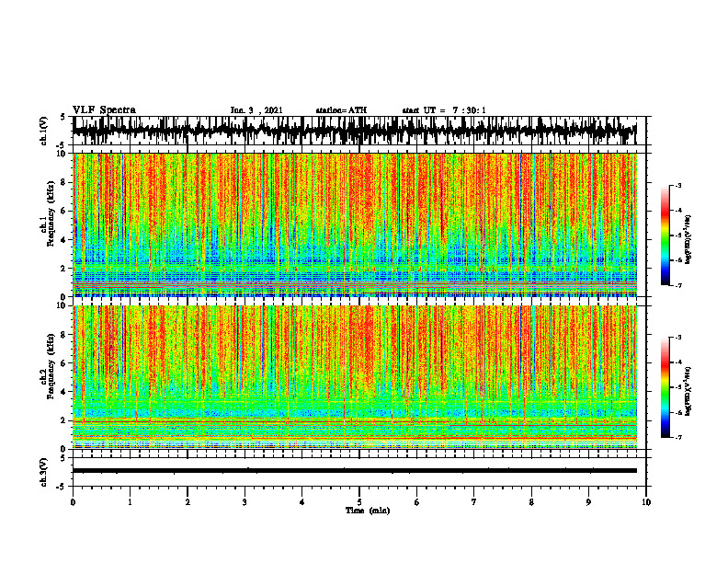Click the "-6" tick on ch.2 colorbar
The image size is (728, 563).
[678, 412]
